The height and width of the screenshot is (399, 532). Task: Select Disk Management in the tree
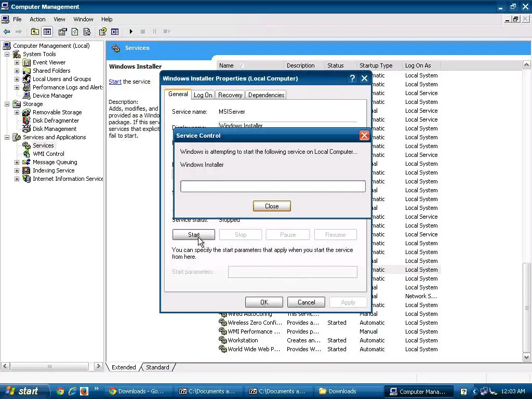point(54,129)
